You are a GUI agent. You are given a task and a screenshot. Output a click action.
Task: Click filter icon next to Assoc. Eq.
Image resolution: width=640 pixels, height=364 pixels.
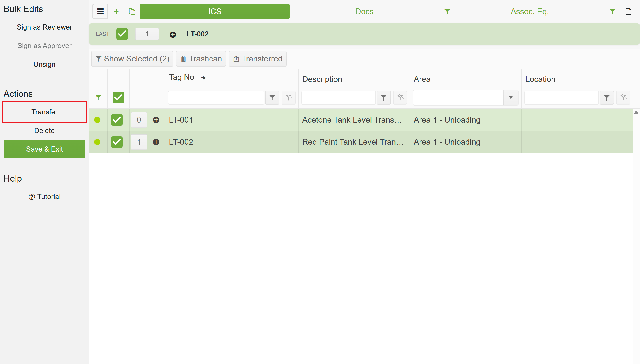(x=612, y=12)
